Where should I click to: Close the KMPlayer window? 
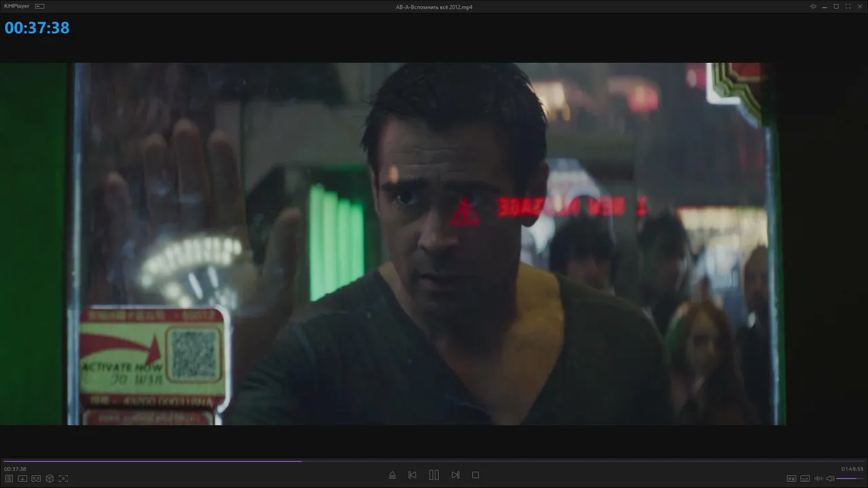(859, 6)
